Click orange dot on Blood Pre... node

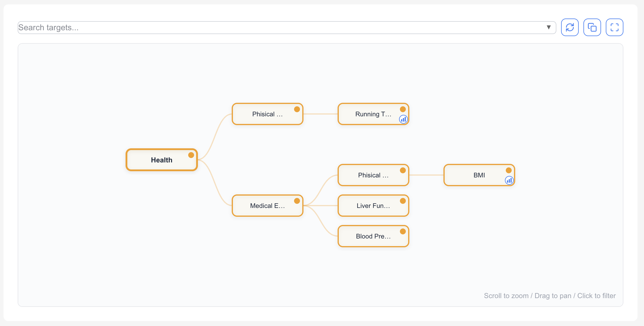(403, 231)
